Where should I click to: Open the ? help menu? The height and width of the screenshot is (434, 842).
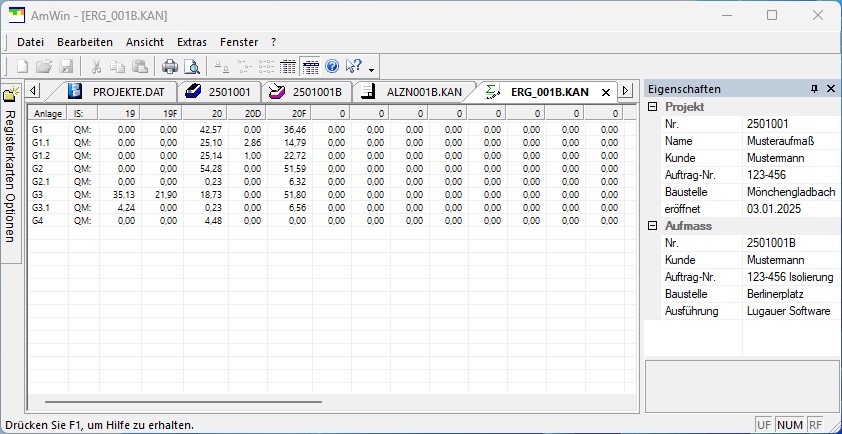273,42
